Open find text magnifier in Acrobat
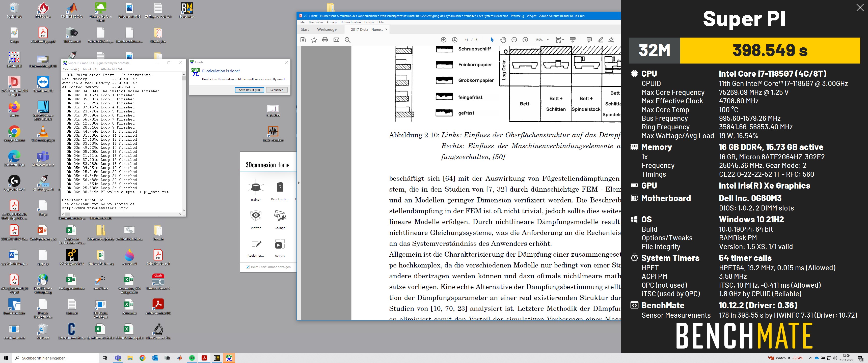This screenshot has width=868, height=363. pyautogui.click(x=347, y=40)
